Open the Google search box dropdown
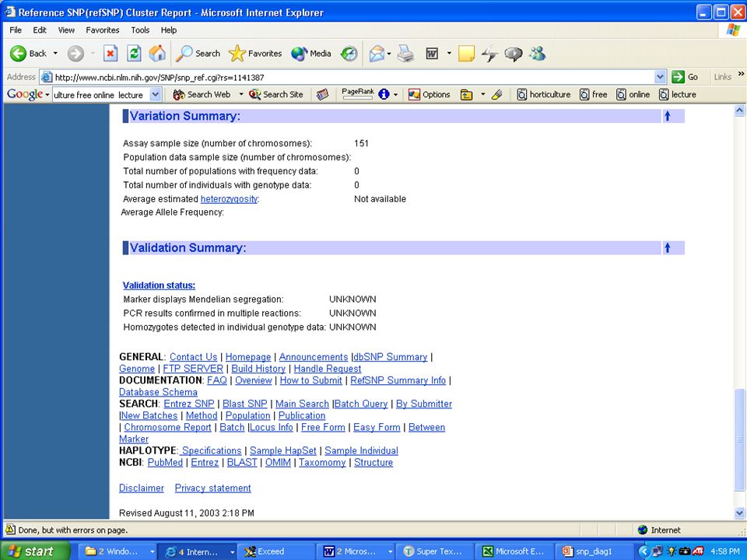Screen dimensions: 747x560 tap(156, 94)
